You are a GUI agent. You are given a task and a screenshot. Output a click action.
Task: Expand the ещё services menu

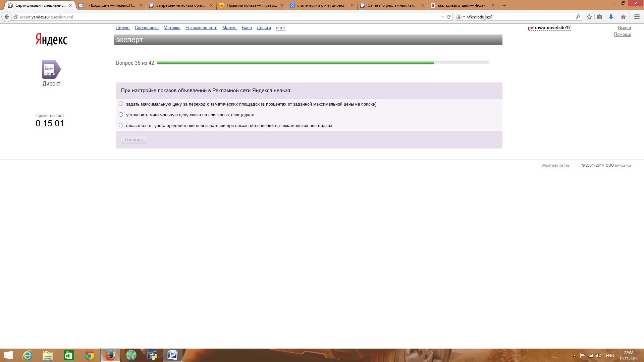280,28
